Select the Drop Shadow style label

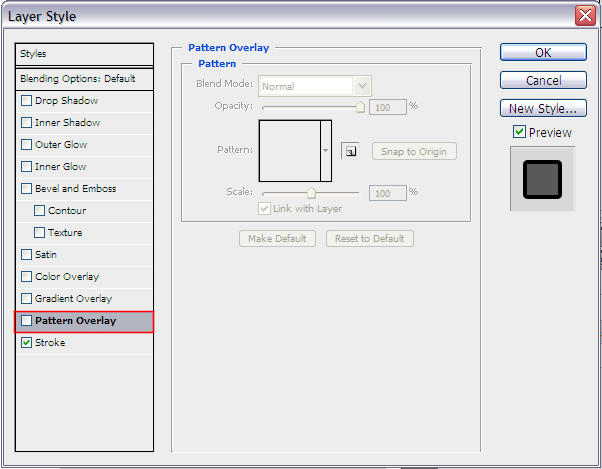(x=66, y=101)
